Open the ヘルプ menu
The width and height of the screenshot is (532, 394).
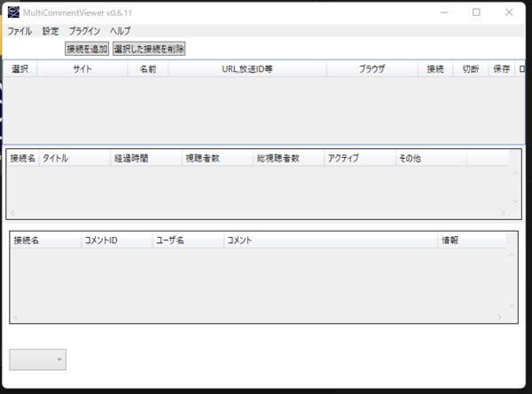click(120, 31)
